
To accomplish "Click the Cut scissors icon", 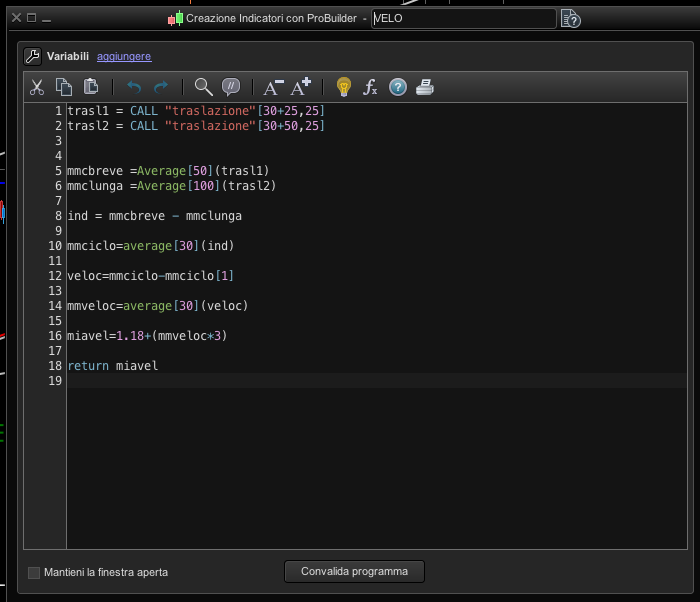I will tap(37, 87).
